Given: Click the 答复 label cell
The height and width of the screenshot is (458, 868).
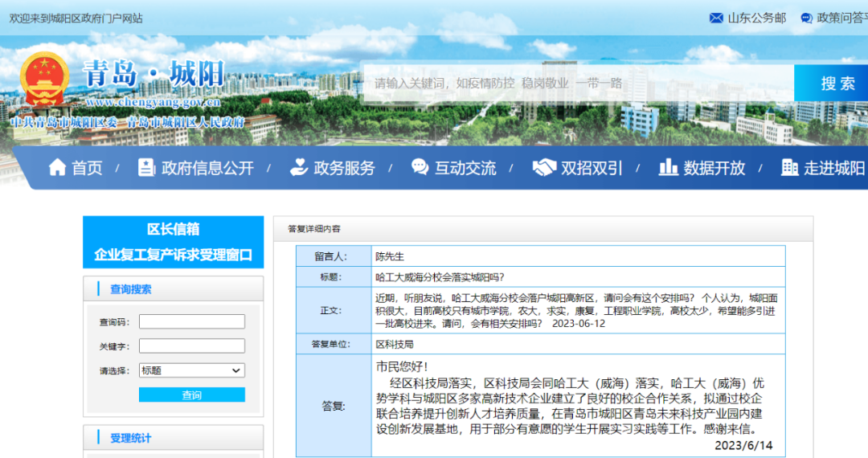Looking at the screenshot, I should 334,406.
